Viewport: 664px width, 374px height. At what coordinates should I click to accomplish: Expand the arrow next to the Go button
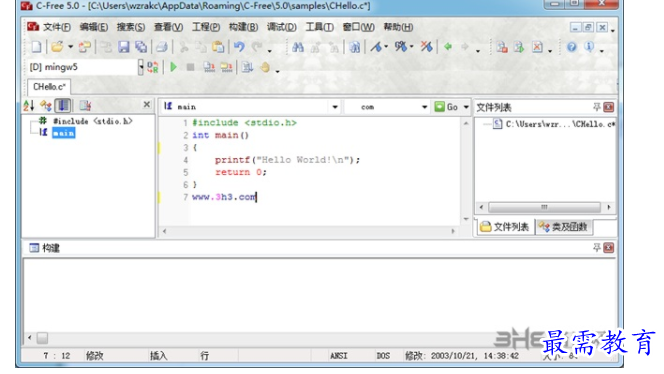point(466,107)
